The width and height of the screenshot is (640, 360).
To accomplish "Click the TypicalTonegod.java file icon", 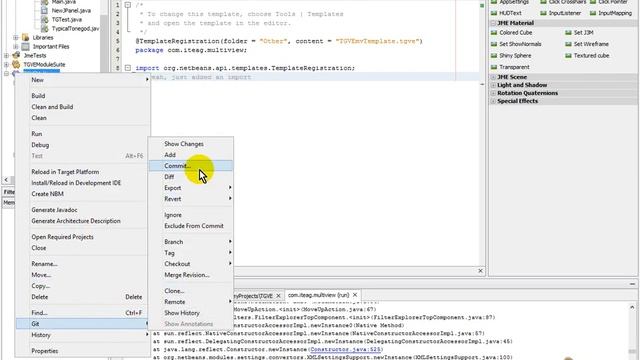I will click(x=44, y=29).
